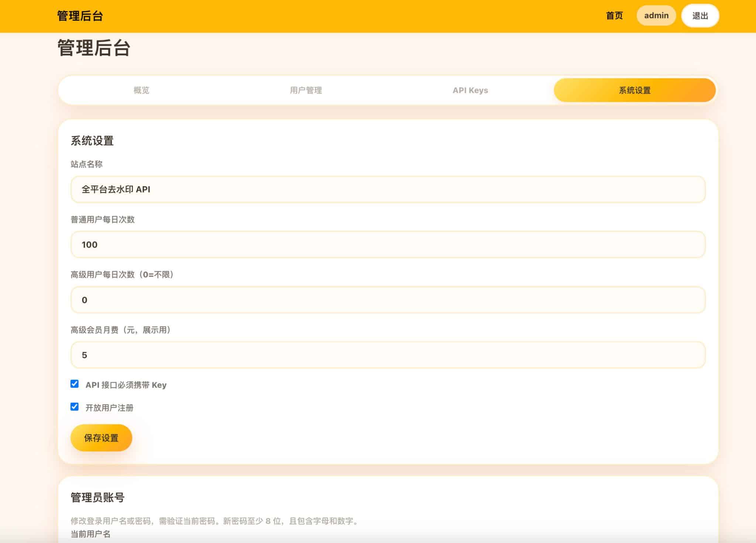Click the 高级会员月费 field showing 5
The height and width of the screenshot is (543, 756).
[x=388, y=355]
